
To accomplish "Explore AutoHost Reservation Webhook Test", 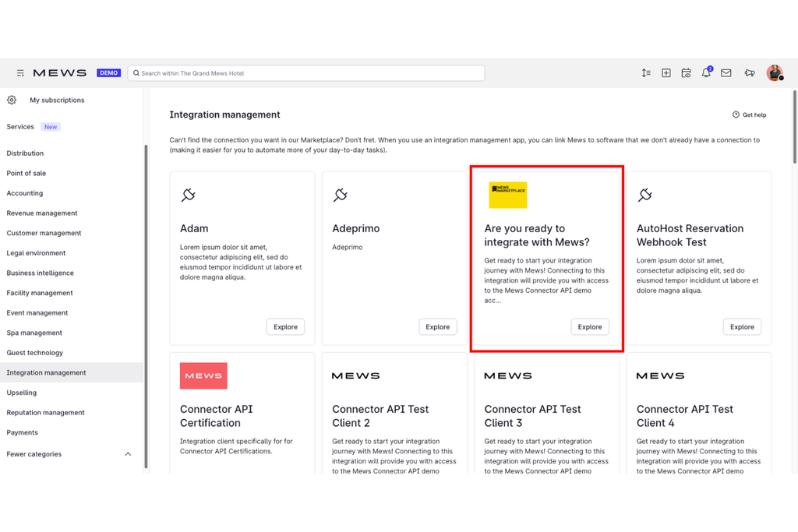I will point(742,327).
